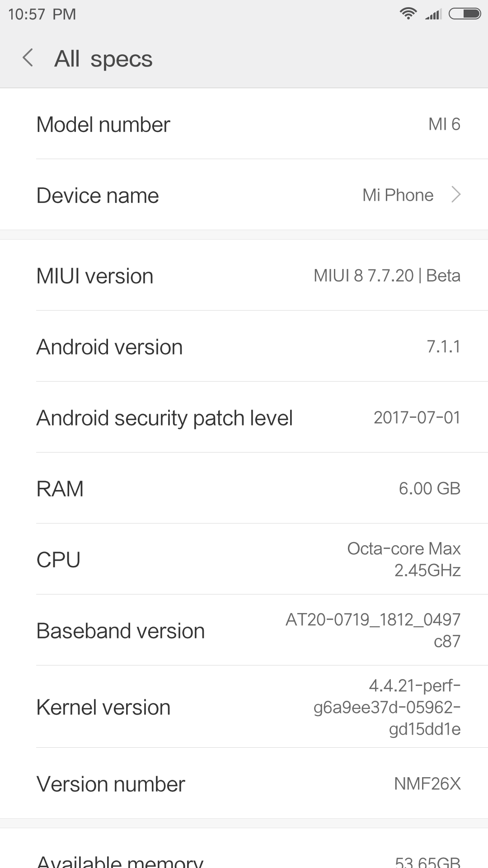Tap the Wi-Fi status icon
This screenshot has height=868, width=488.
pyautogui.click(x=408, y=14)
